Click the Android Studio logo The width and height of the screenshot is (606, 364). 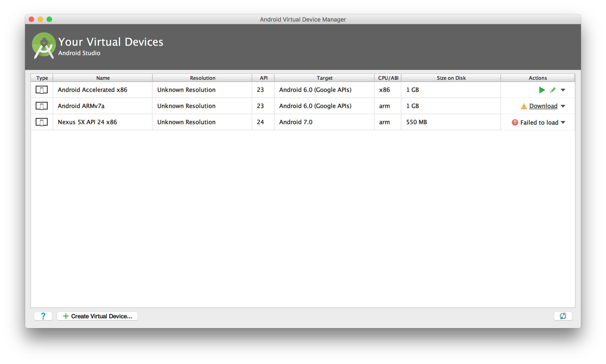(x=44, y=46)
